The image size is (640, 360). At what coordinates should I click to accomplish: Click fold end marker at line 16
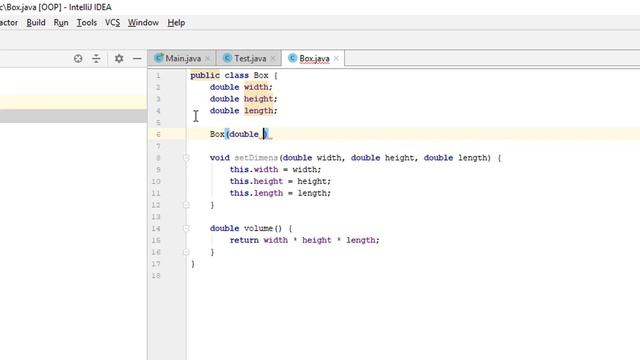click(186, 252)
